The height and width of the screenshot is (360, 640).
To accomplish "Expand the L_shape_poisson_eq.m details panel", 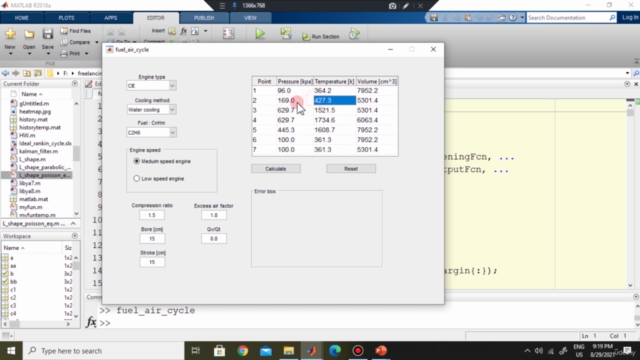I will tap(73, 224).
